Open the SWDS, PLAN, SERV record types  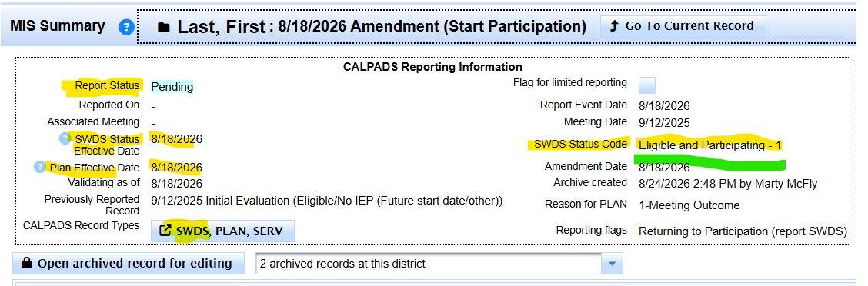tap(222, 231)
